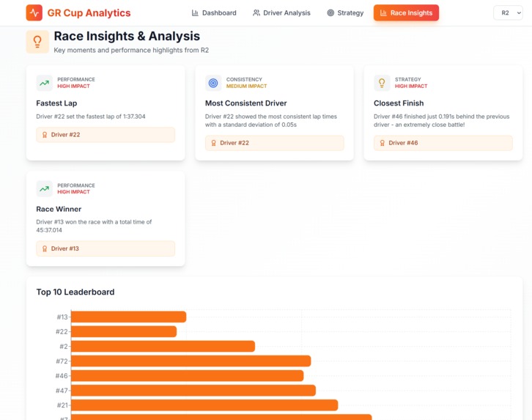The height and width of the screenshot is (420, 532).
Task: Click the Fastest Lap card title
Action: pos(56,103)
